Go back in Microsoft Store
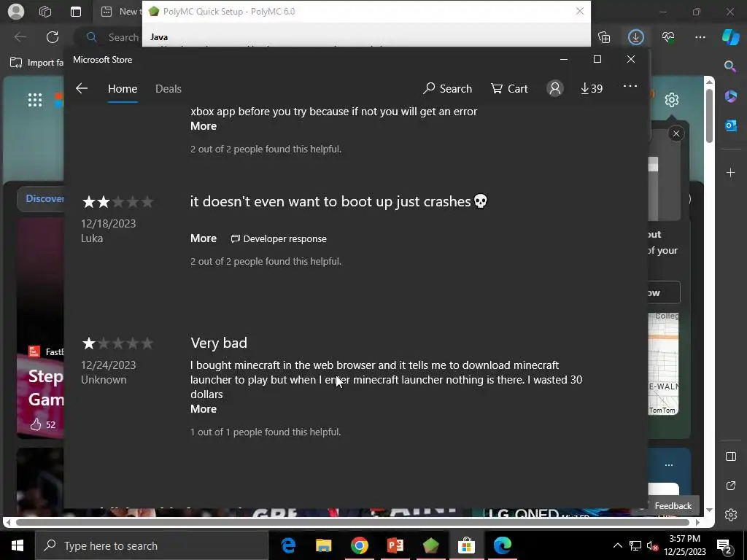747x560 pixels. [x=82, y=88]
